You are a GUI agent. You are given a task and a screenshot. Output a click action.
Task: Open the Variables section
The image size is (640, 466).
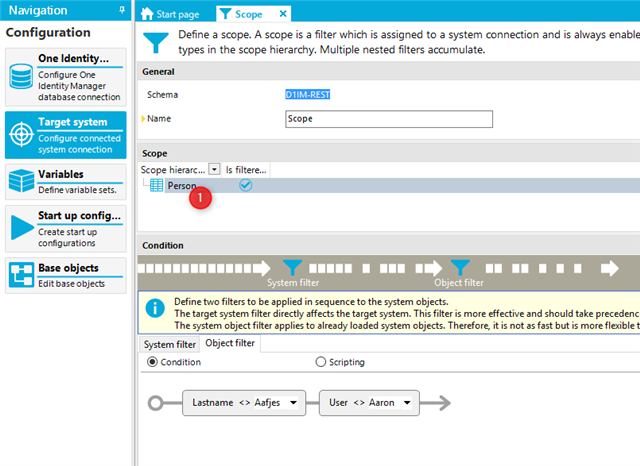point(66,182)
